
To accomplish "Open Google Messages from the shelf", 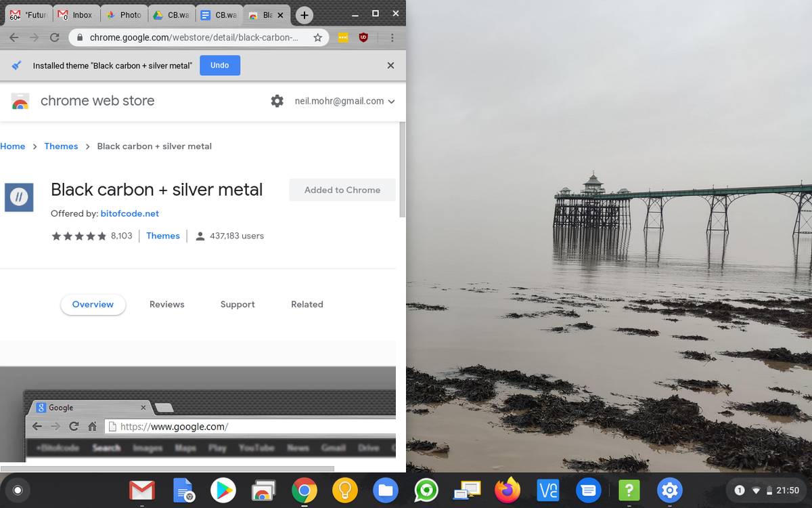I will 589,490.
